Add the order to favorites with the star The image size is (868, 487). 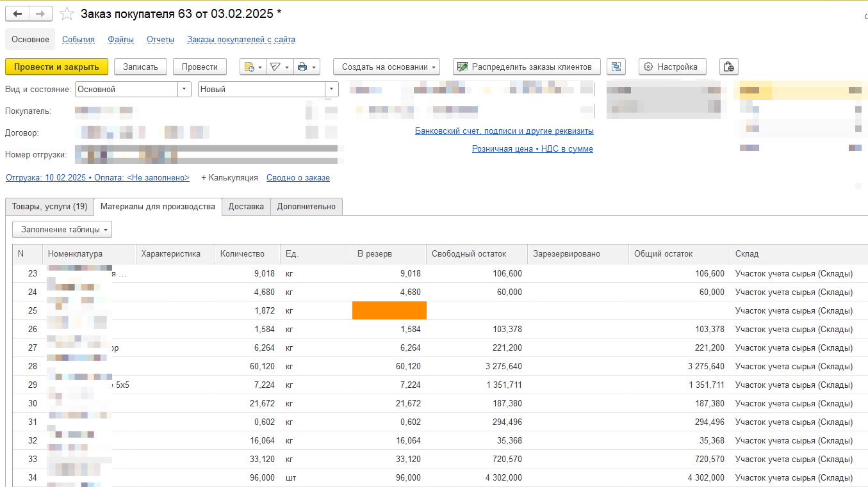point(67,14)
